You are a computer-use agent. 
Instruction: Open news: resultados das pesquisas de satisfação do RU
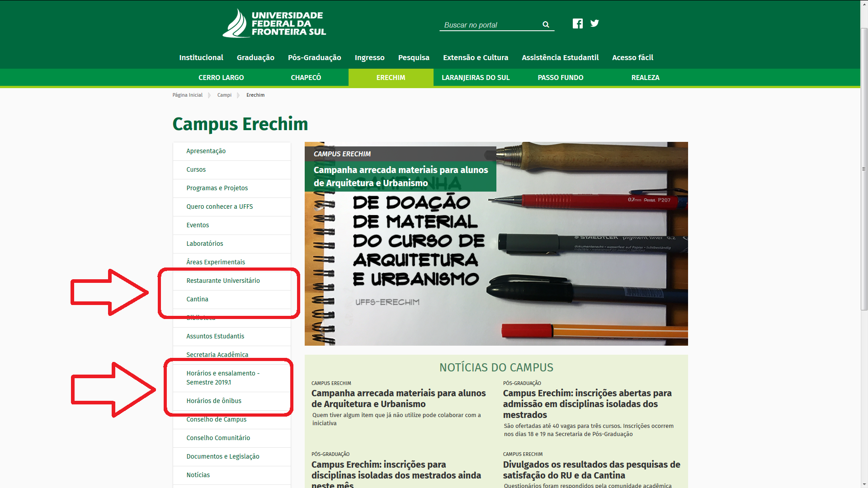point(591,470)
